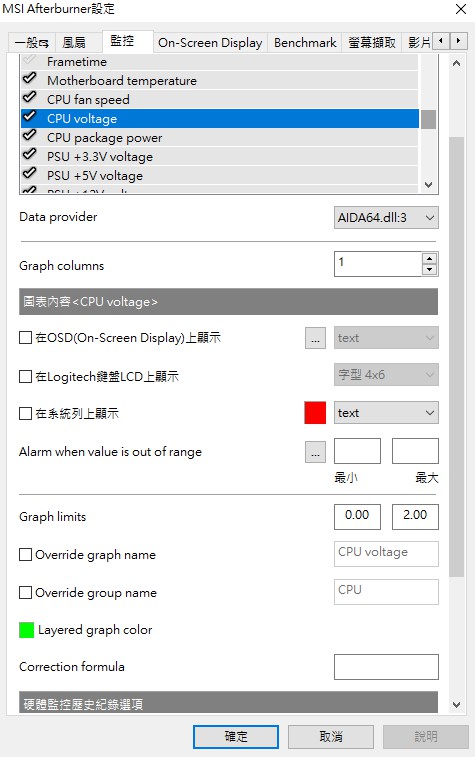Click the group name CPU field
This screenshot has height=757, width=475.
(386, 592)
